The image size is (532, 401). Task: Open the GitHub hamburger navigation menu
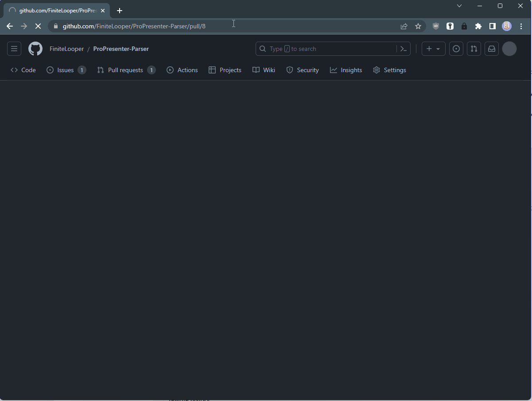(14, 49)
